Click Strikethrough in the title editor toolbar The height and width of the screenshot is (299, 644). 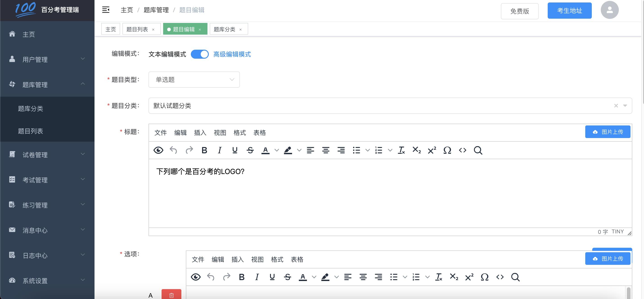click(x=250, y=150)
